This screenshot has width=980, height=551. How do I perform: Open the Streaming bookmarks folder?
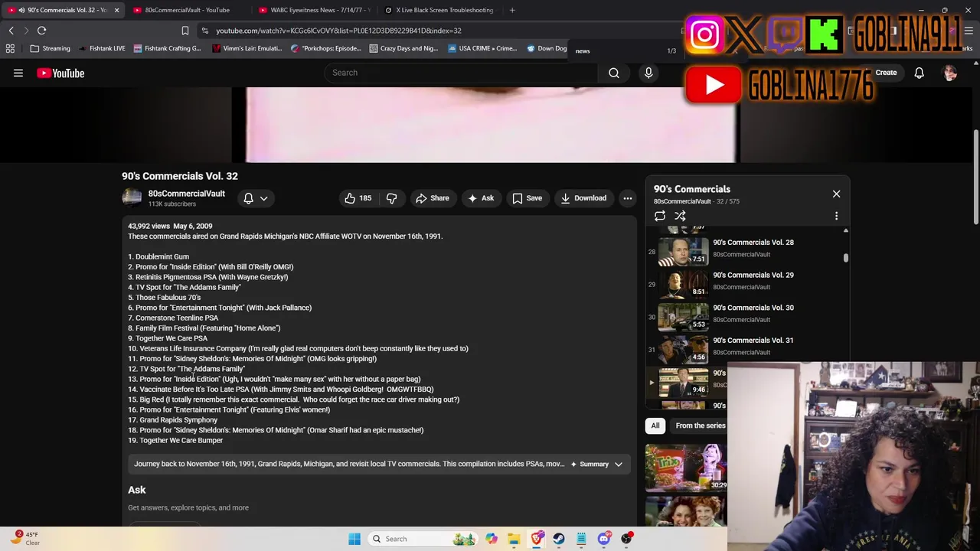pos(50,48)
